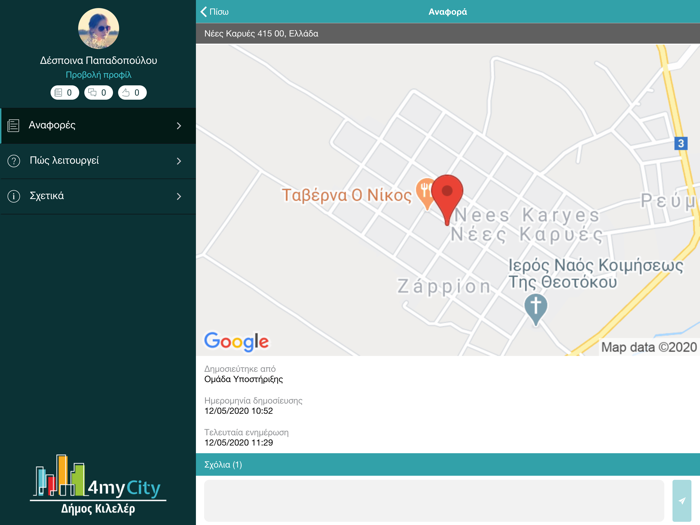
Task: Click the Αναφορές document icon in sidebar
Action: coord(14,126)
